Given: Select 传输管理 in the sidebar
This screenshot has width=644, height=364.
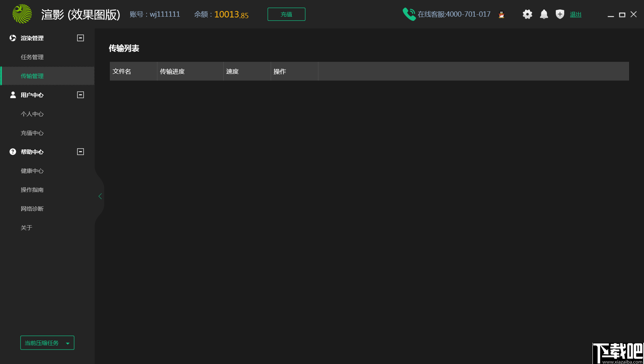Looking at the screenshot, I should [x=47, y=76].
